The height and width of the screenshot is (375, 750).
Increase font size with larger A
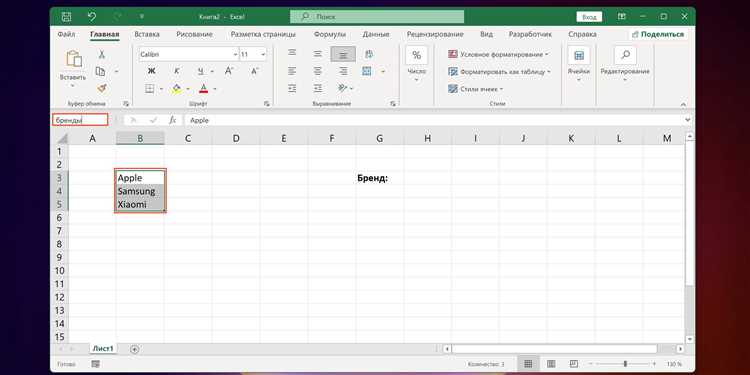[229, 71]
